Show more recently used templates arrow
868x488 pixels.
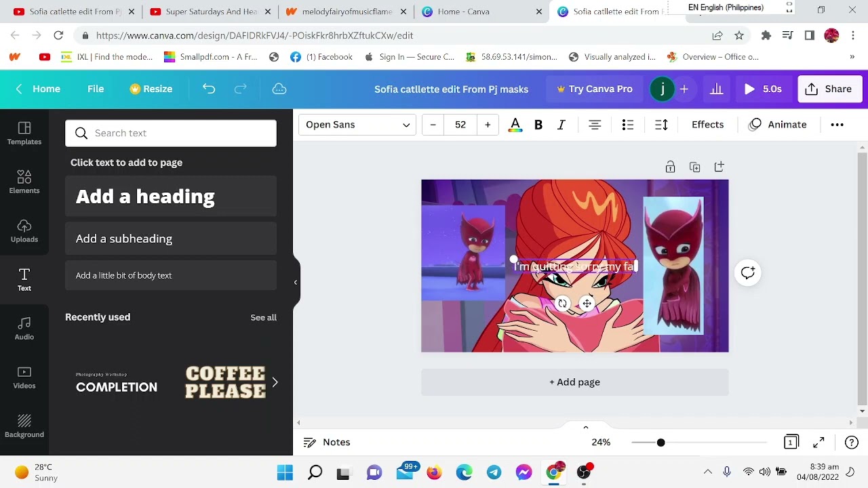[x=275, y=383]
